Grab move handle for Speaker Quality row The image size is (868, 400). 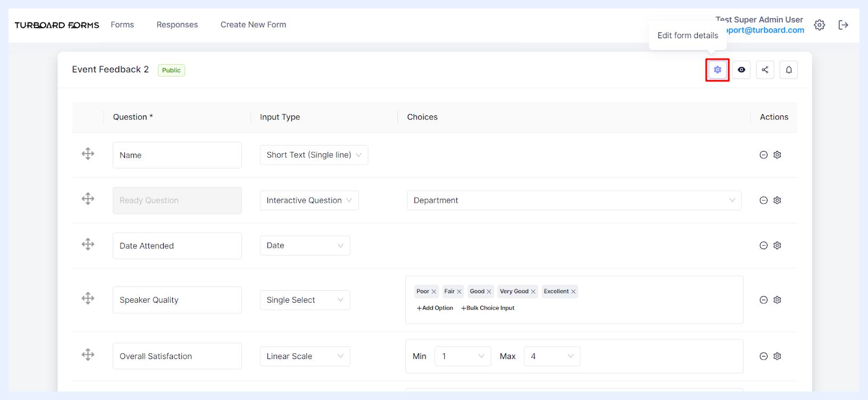88,299
